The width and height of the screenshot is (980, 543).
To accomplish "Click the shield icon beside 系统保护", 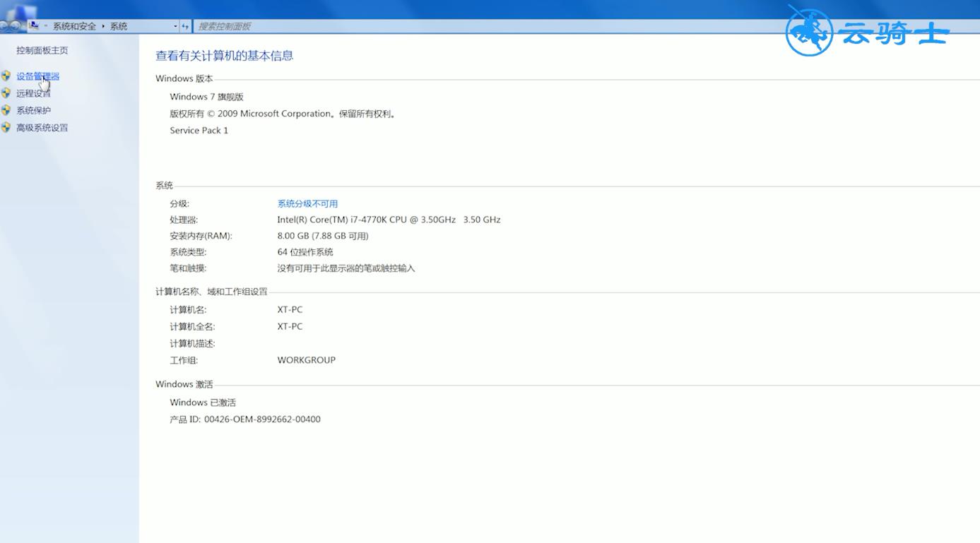I will tap(6, 110).
